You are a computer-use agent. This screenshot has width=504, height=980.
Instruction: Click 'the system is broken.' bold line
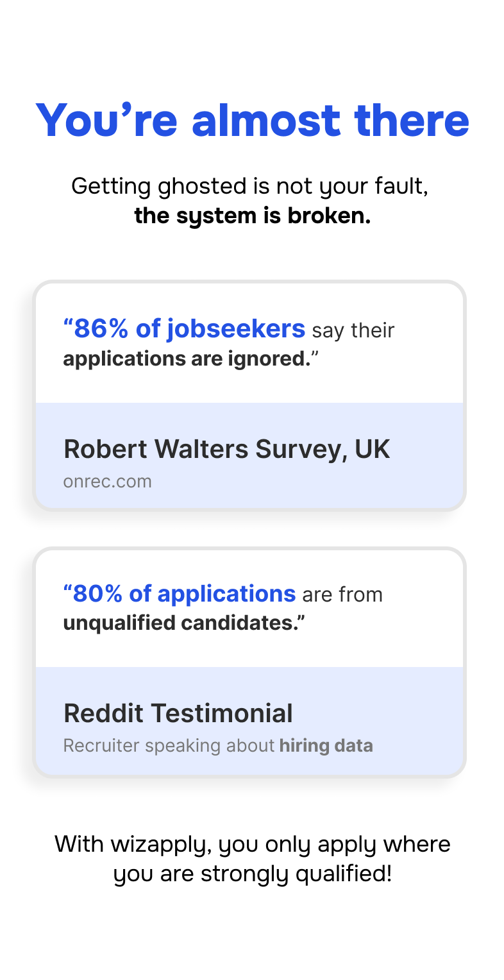[252, 216]
